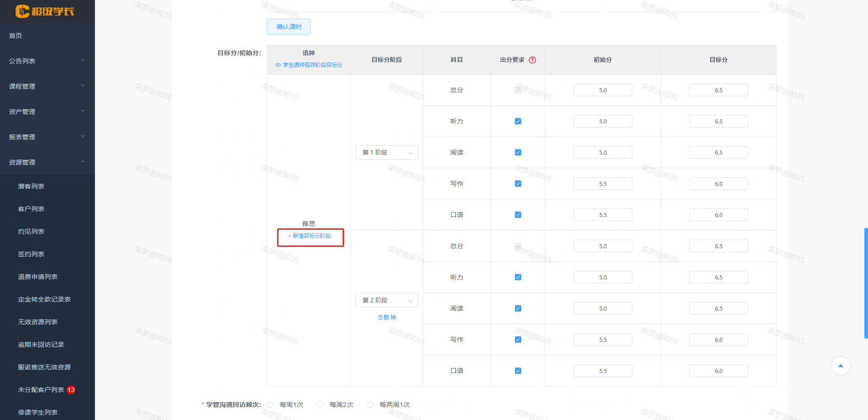Open the 第1阶段 dropdown
The width and height of the screenshot is (868, 420).
[x=387, y=152]
